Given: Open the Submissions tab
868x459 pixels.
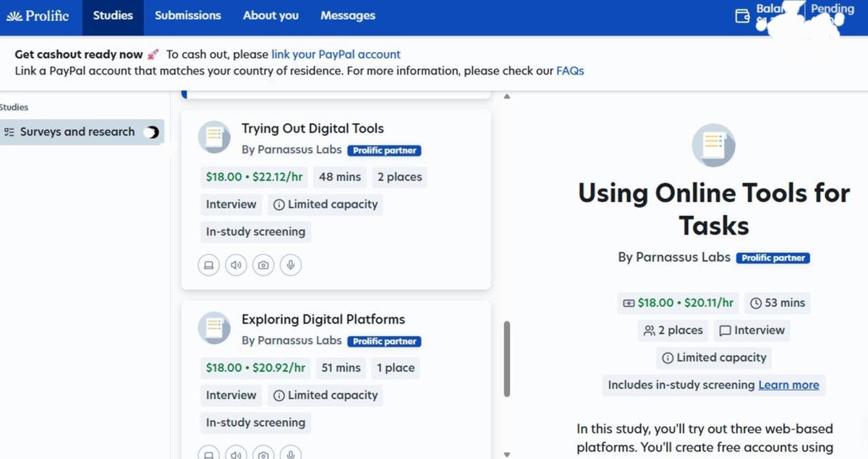Looking at the screenshot, I should (188, 15).
